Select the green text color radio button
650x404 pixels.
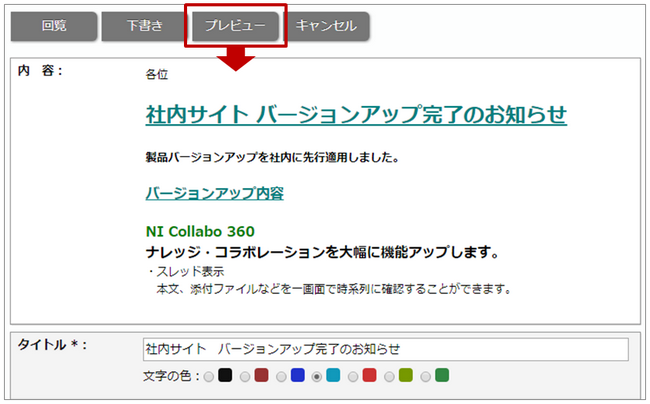coord(426,377)
